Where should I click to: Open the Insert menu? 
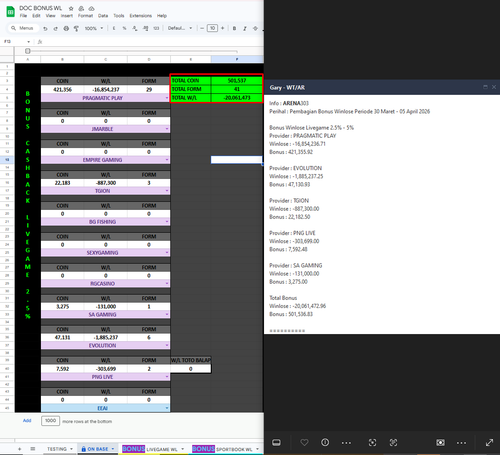click(x=67, y=16)
